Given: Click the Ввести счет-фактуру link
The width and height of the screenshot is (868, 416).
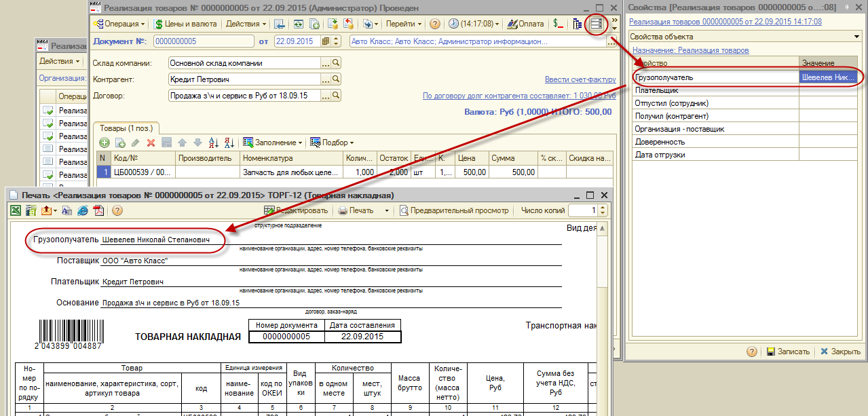Looking at the screenshot, I should pos(580,79).
